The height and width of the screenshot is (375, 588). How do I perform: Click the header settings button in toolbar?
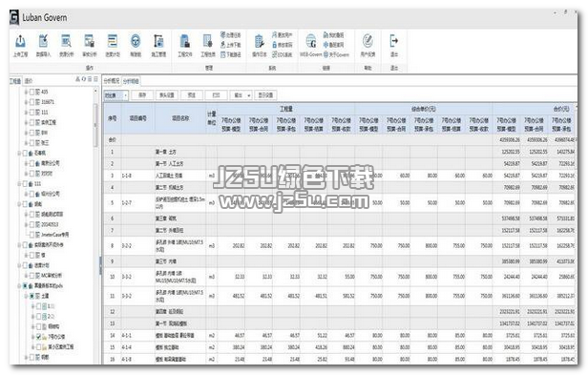pos(167,95)
